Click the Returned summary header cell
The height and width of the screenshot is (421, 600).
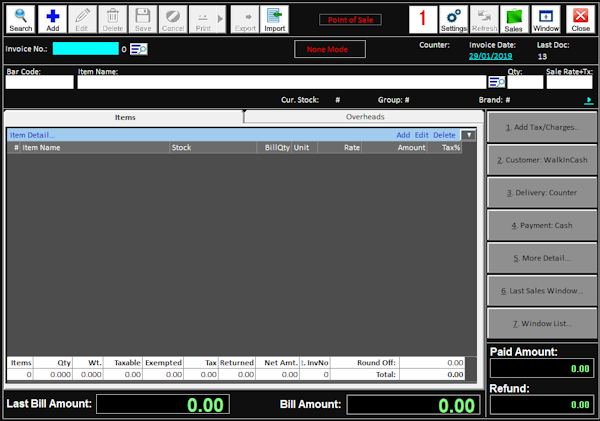click(236, 362)
